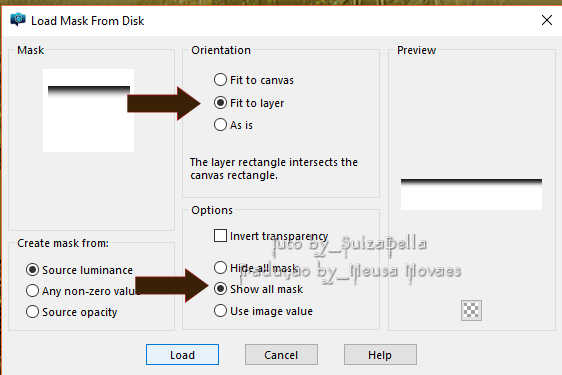The image size is (562, 375).
Task: Open the Mask thumbnail selector
Action: [x=89, y=110]
